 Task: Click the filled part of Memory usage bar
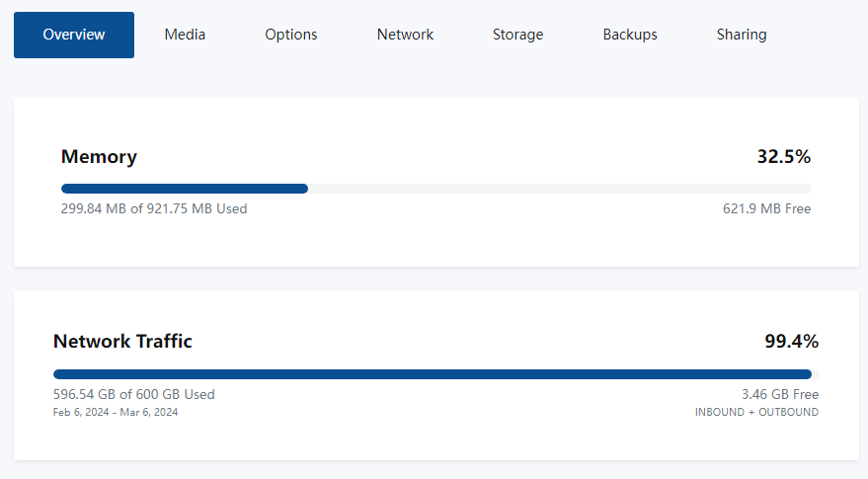pyautogui.click(x=185, y=189)
